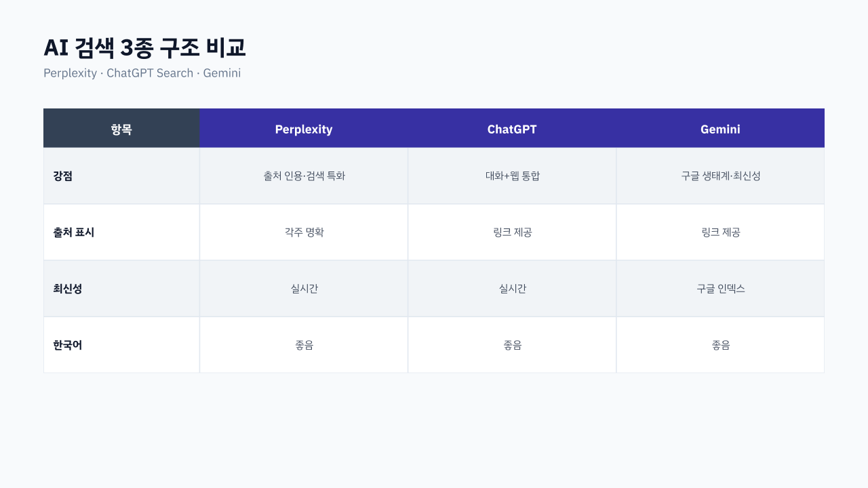This screenshot has height=488, width=868.
Task: Click the slide title AI 검색 3종 구조 비교
Action: (x=144, y=48)
